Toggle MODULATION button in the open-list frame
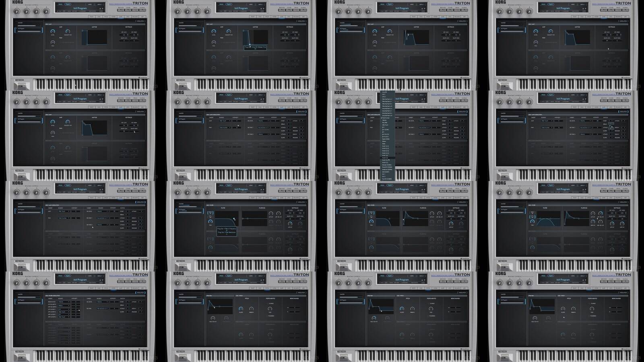The width and height of the screenshot is (644, 362). 462,111
